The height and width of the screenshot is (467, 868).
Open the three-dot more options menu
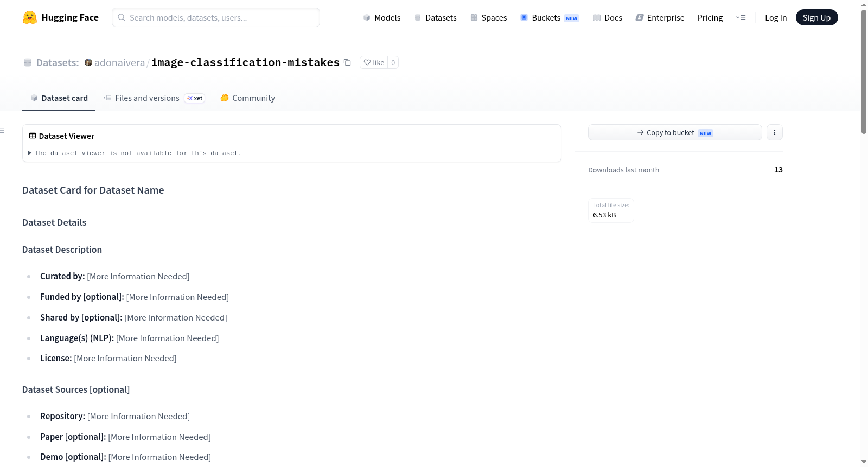pos(775,132)
